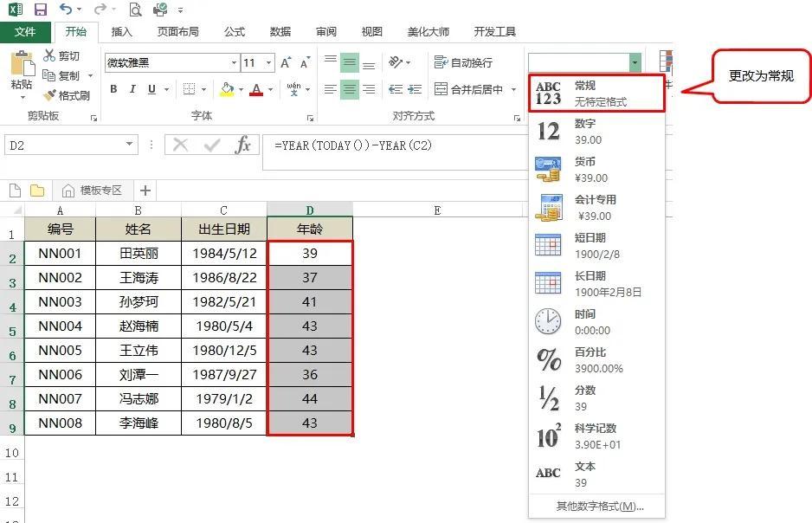This screenshot has width=812, height=523.
Task: Toggle Bold formatting
Action: point(113,89)
